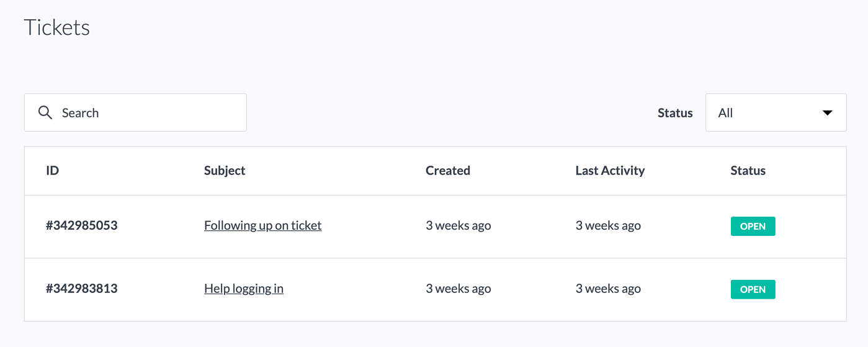Click Created time of Help logging in ticket
Image resolution: width=868 pixels, height=347 pixels.
[x=459, y=289]
